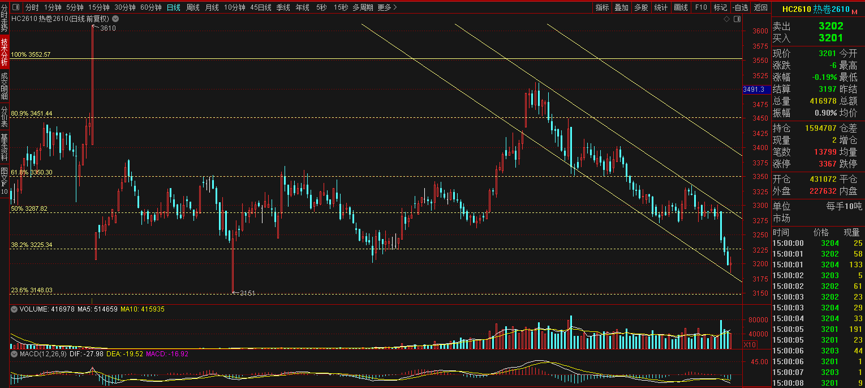Toggle side panel icon at chart top-right
This screenshot has height=388, width=865.
point(738,19)
